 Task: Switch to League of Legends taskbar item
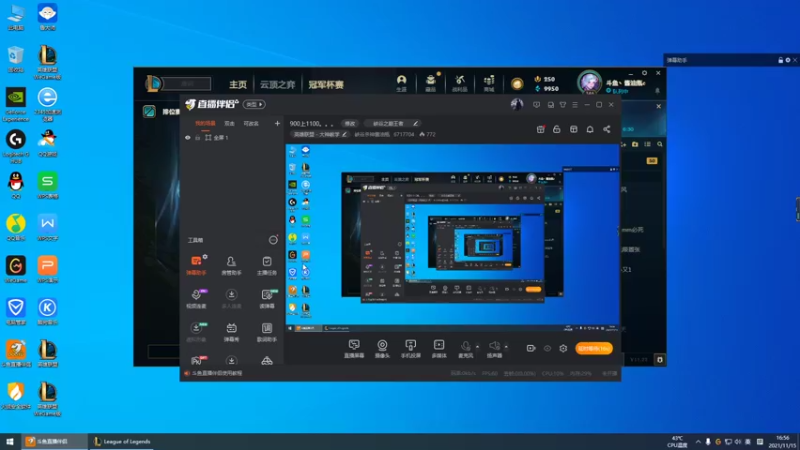pyautogui.click(x=122, y=442)
